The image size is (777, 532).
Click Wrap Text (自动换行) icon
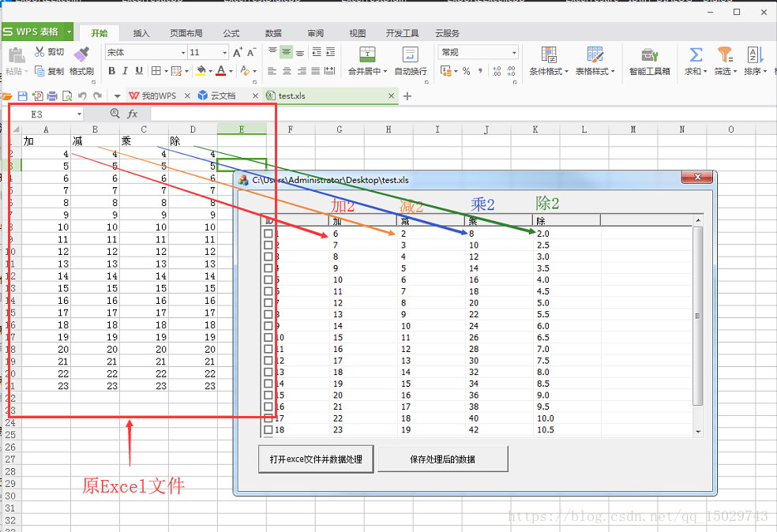click(x=411, y=54)
